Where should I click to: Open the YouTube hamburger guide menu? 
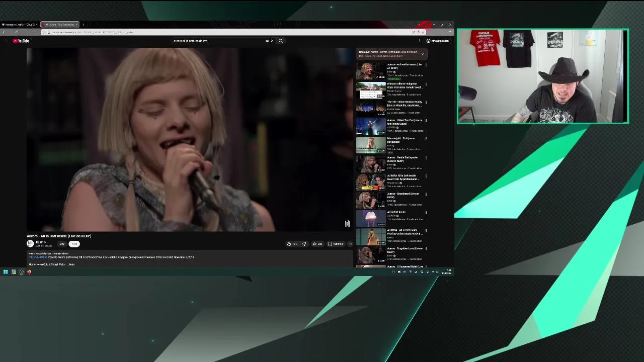[x=6, y=41]
